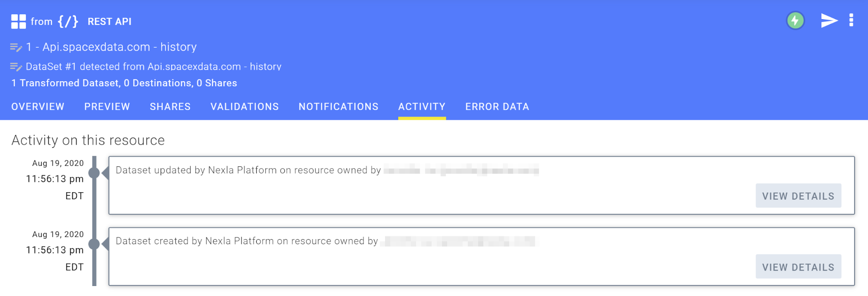Click the timeline dot for the updated event
Image resolution: width=868 pixels, height=296 pixels.
pyautogui.click(x=94, y=173)
